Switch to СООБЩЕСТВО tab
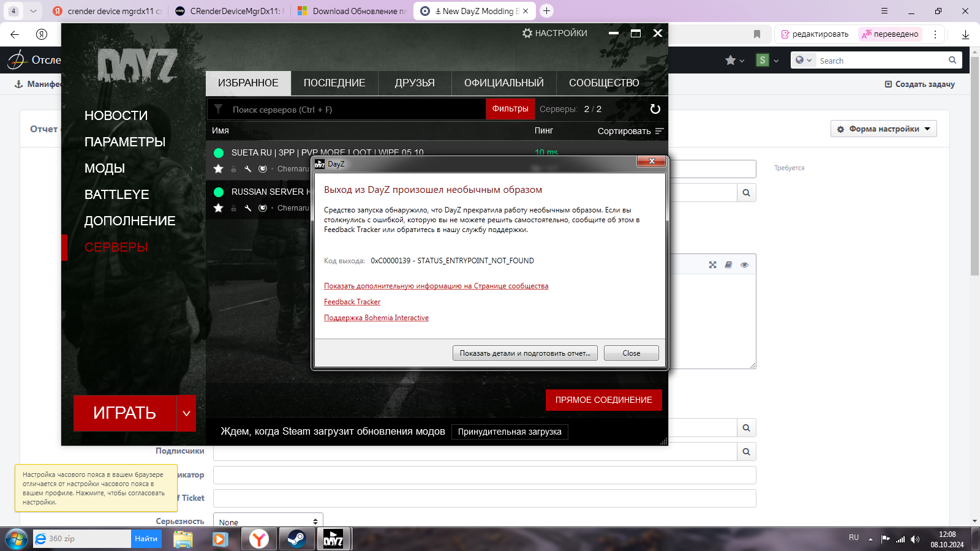 pos(604,83)
